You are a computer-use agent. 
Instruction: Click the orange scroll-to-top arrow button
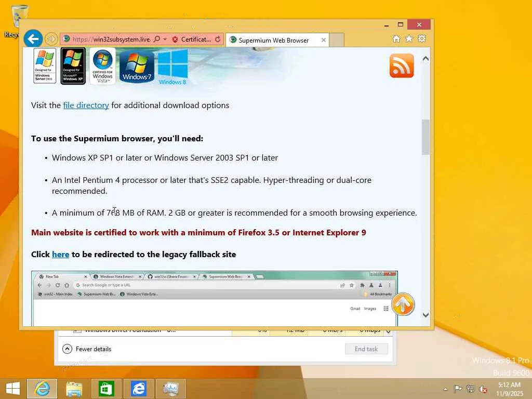click(x=403, y=304)
